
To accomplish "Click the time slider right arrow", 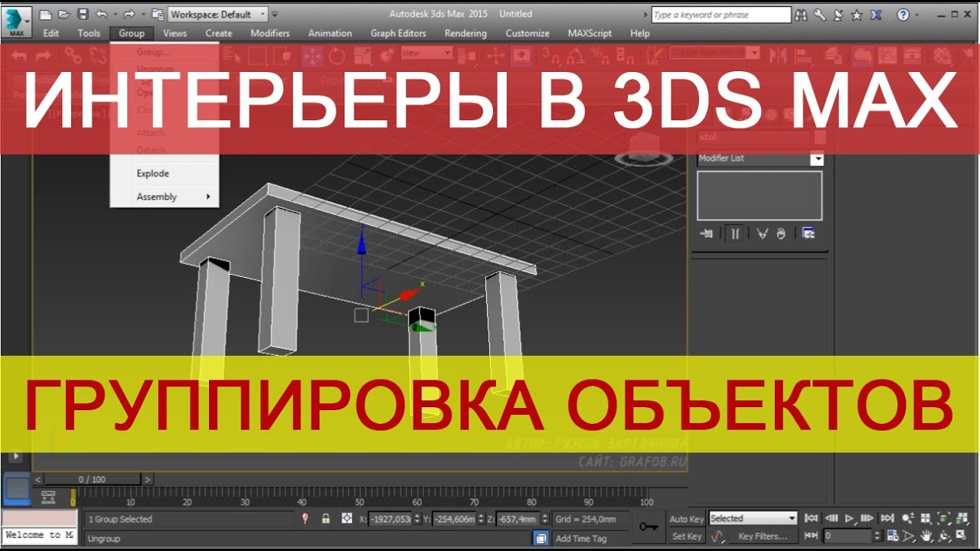I will (x=148, y=480).
